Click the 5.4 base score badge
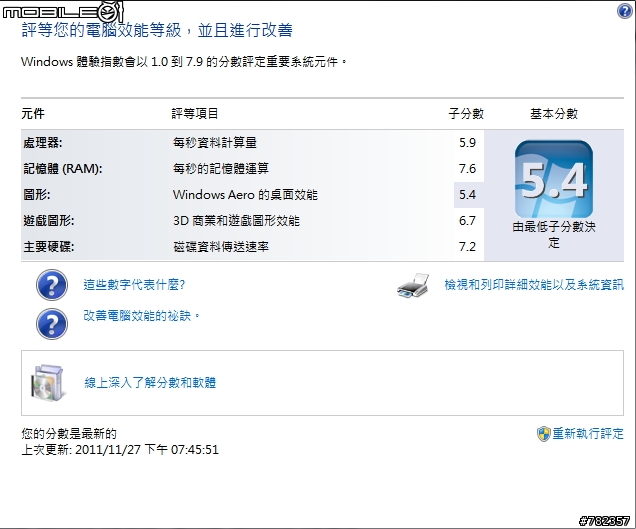This screenshot has height=529, width=636. (x=554, y=179)
